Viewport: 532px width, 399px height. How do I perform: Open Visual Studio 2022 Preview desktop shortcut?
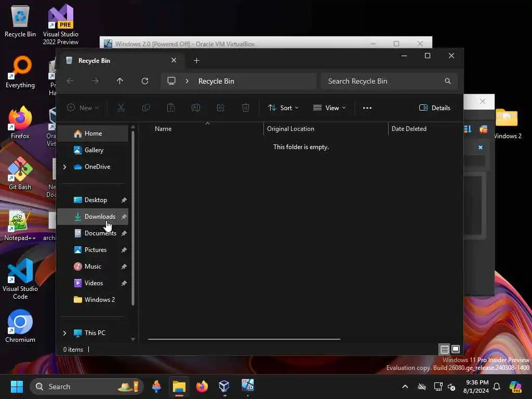point(60,24)
